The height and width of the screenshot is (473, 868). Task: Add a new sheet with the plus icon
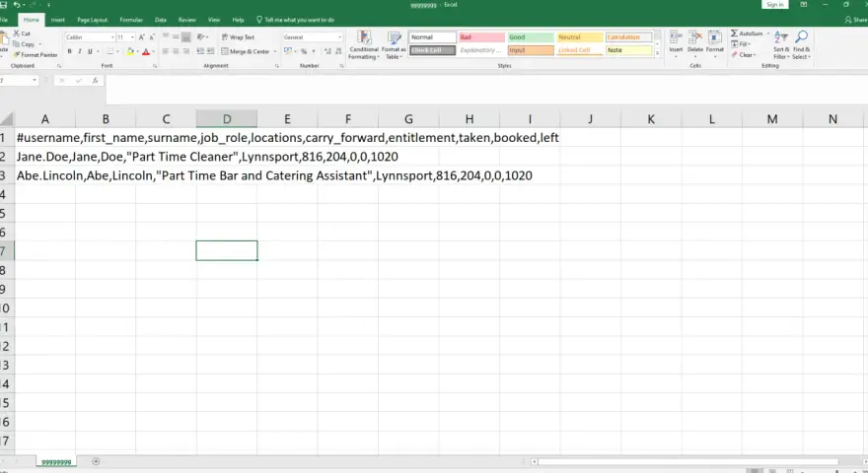(96, 461)
